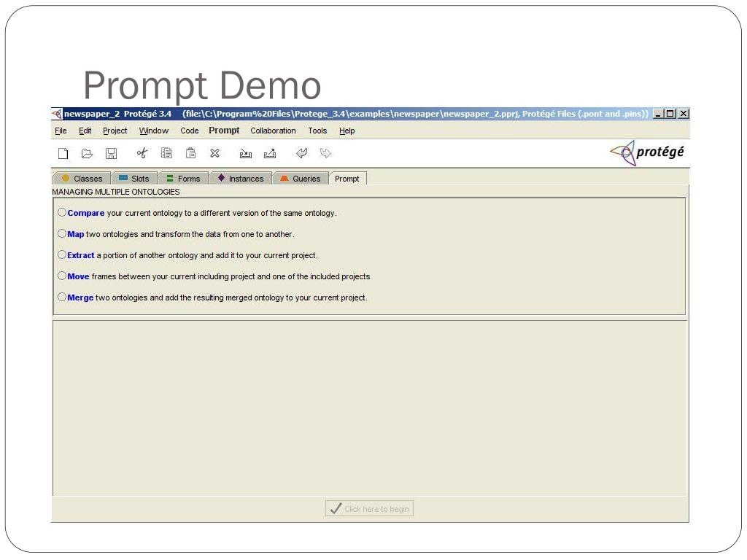Maximize the Protégé window
The image size is (747, 560).
[670, 113]
